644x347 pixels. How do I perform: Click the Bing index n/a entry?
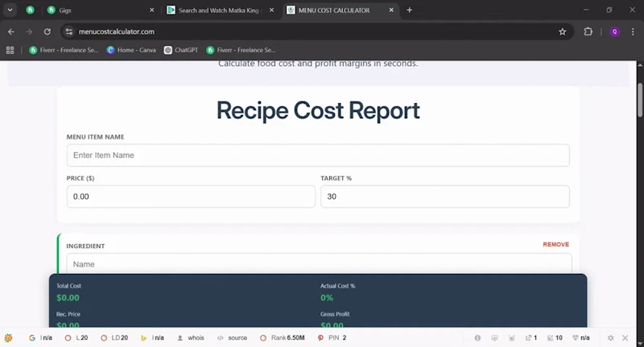click(152, 337)
